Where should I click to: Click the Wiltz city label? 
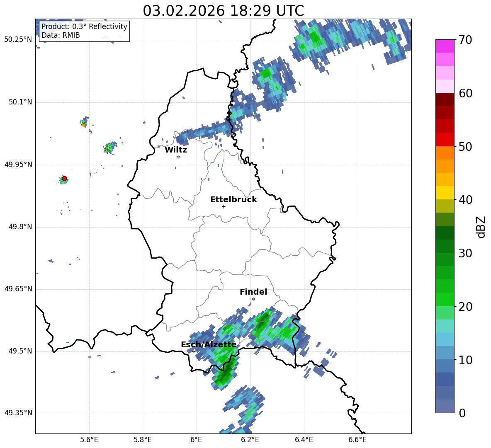pyautogui.click(x=176, y=150)
